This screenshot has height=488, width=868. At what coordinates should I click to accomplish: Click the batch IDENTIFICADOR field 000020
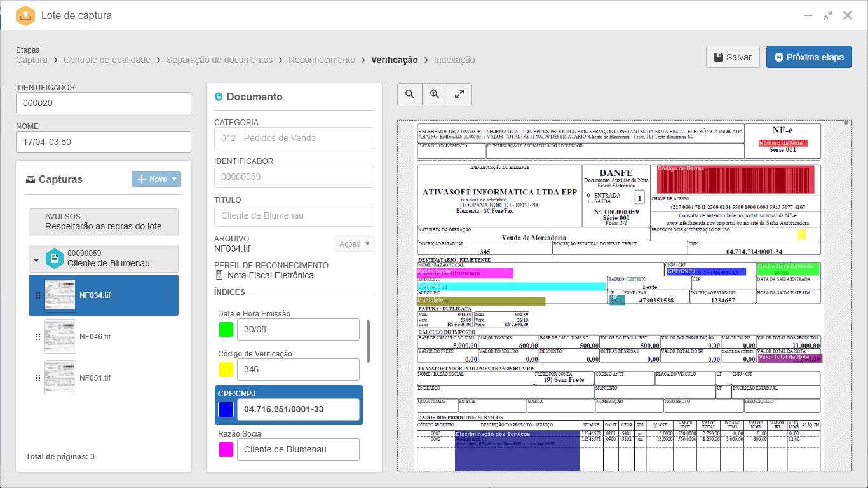tap(104, 103)
